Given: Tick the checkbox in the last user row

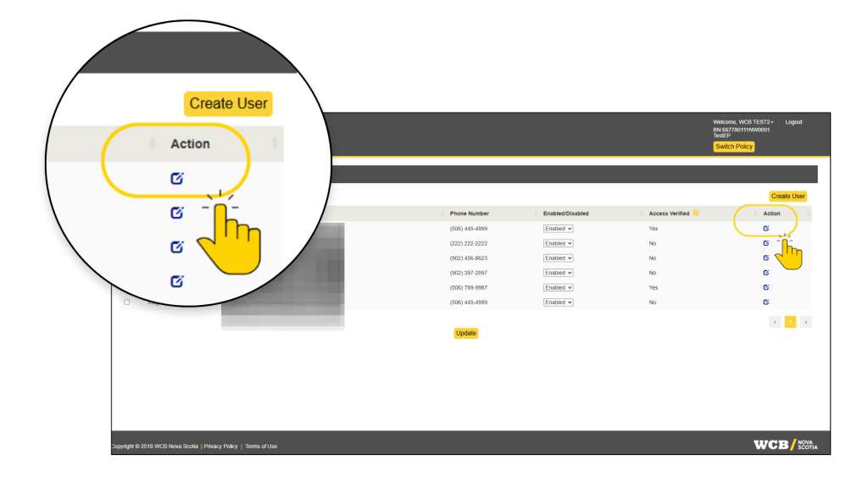Looking at the screenshot, I should click(127, 302).
